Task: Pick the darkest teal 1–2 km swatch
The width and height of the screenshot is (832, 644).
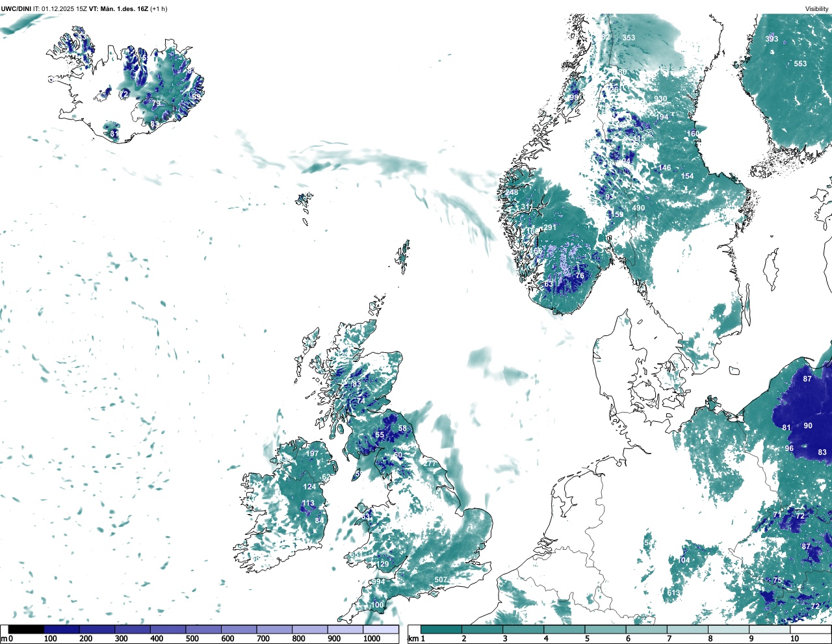Action: tap(441, 630)
